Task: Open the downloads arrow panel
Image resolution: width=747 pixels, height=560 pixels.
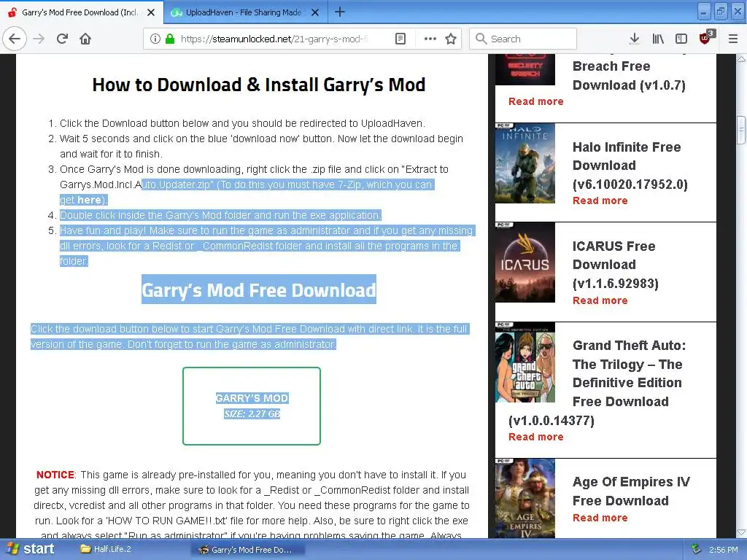Action: click(x=634, y=39)
